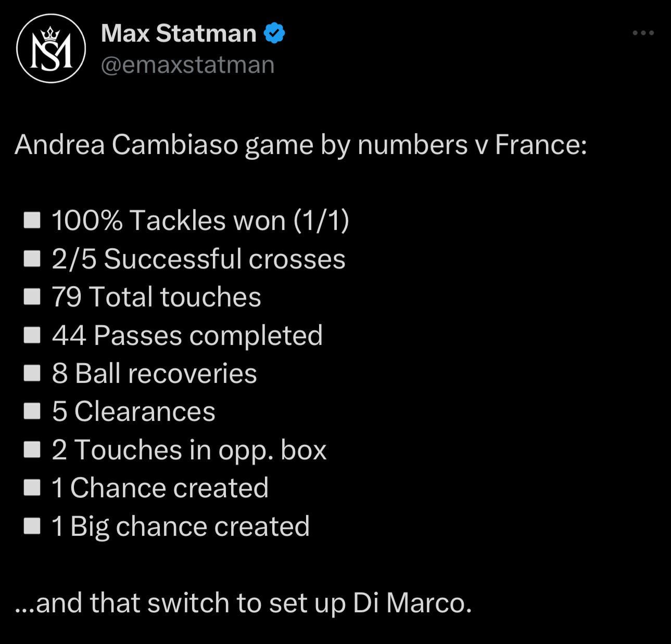Screen dimensions: 671x644
Task: Click the square bullet beside Big chance created
Action: pos(32,526)
